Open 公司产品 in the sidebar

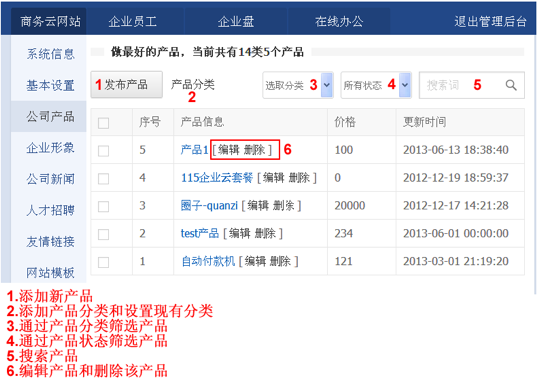click(x=50, y=117)
